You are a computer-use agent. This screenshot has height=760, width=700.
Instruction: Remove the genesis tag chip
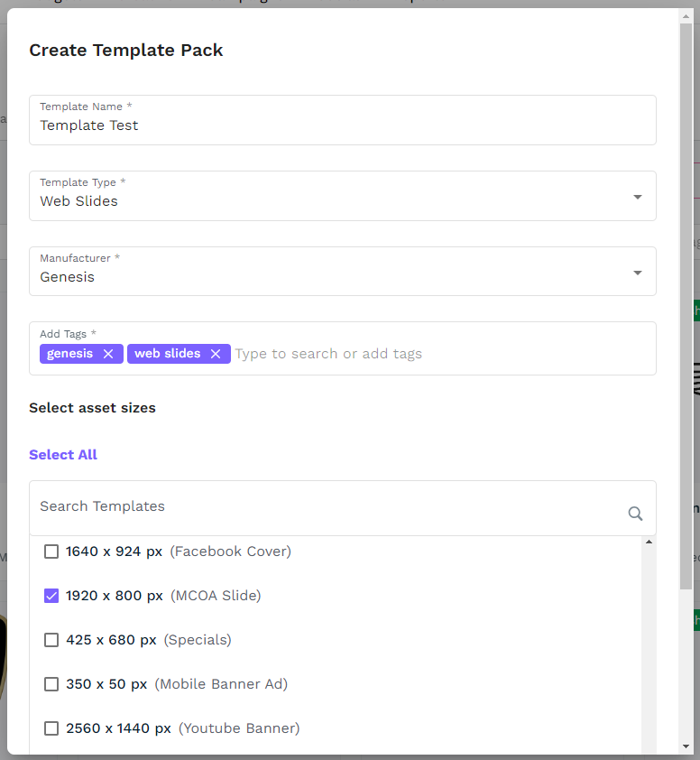[x=108, y=354]
